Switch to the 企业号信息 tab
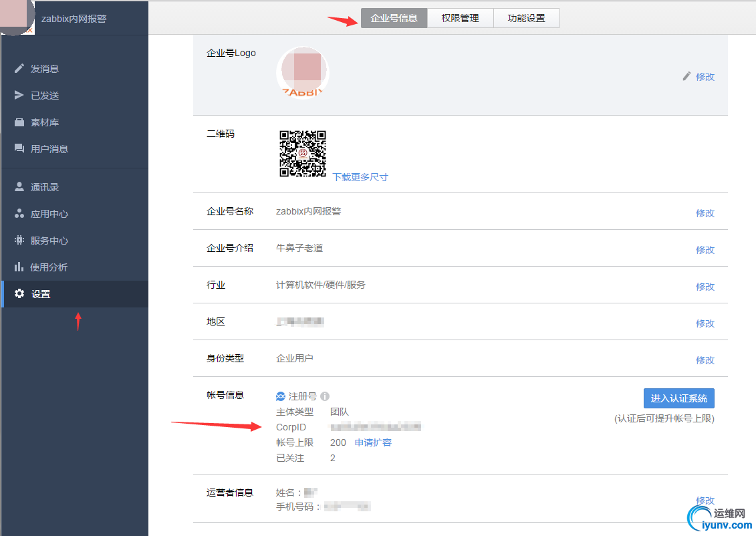Screen dimensions: 756x536 pos(394,18)
